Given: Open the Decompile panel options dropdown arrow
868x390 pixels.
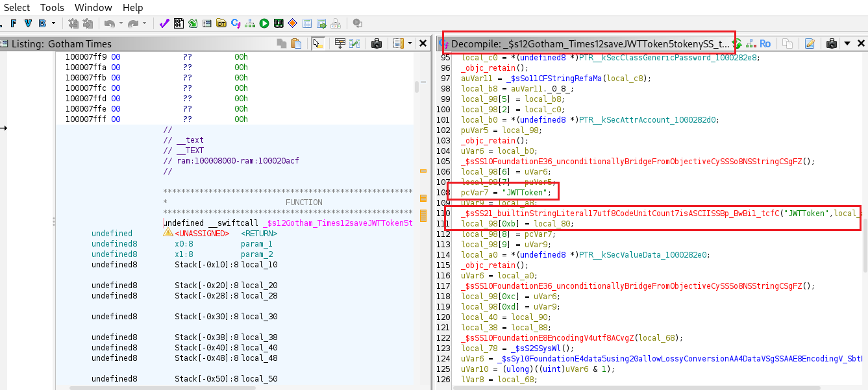Looking at the screenshot, I should click(847, 43).
